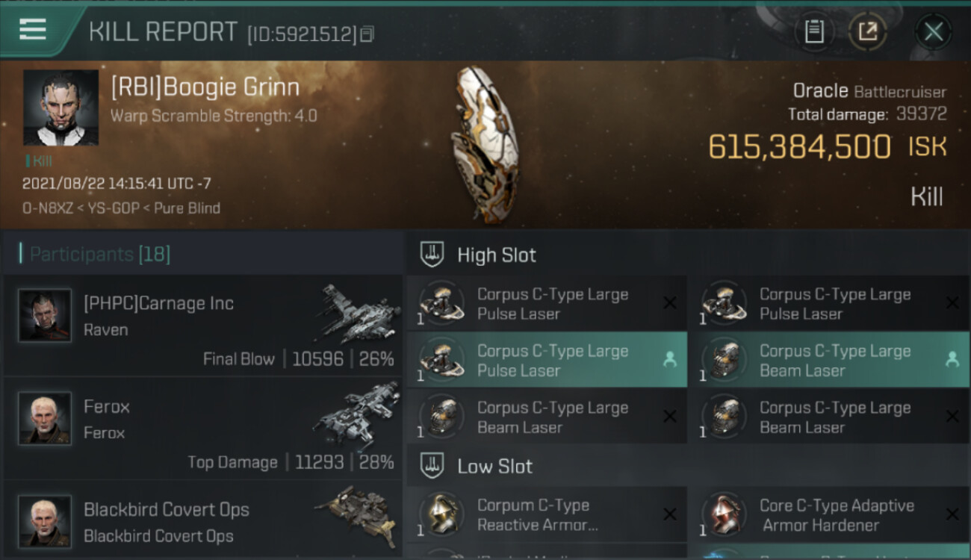This screenshot has height=560, width=971.
Task: Select Core C-Type Adaptive Armor Hardener
Action: pos(829,514)
